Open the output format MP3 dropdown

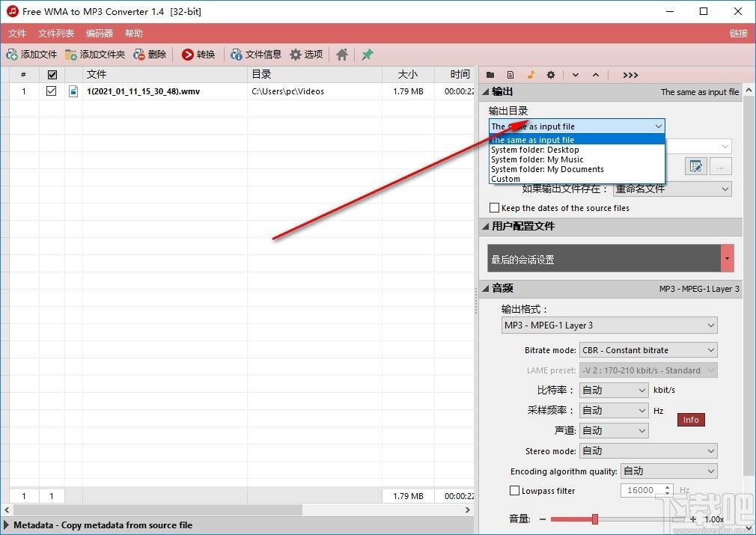click(x=609, y=325)
